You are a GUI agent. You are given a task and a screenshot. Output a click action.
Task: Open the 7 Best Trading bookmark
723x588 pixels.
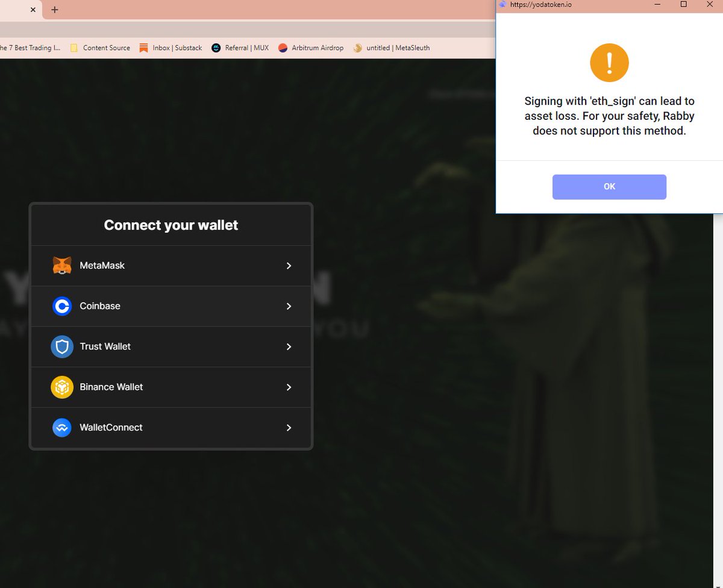coord(30,48)
